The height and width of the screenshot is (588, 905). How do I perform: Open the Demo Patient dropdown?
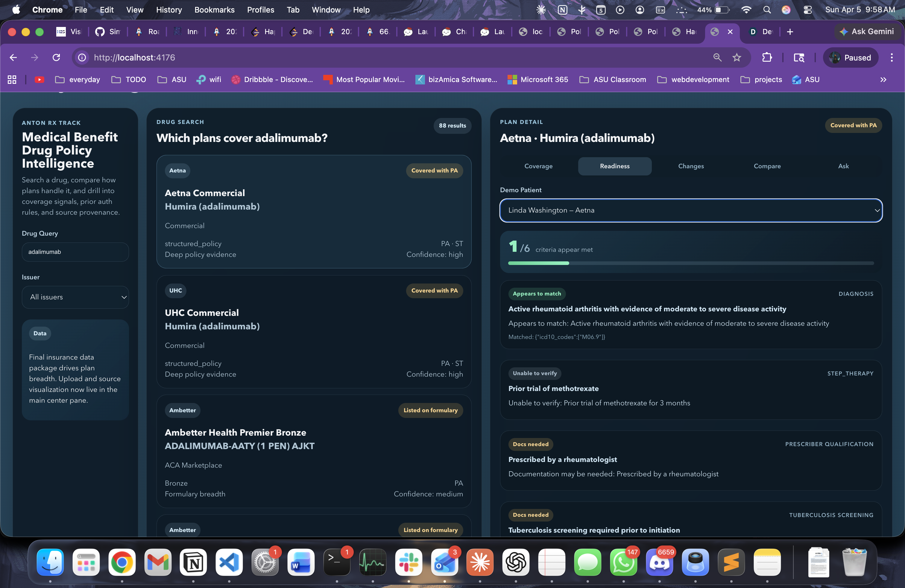coord(690,210)
